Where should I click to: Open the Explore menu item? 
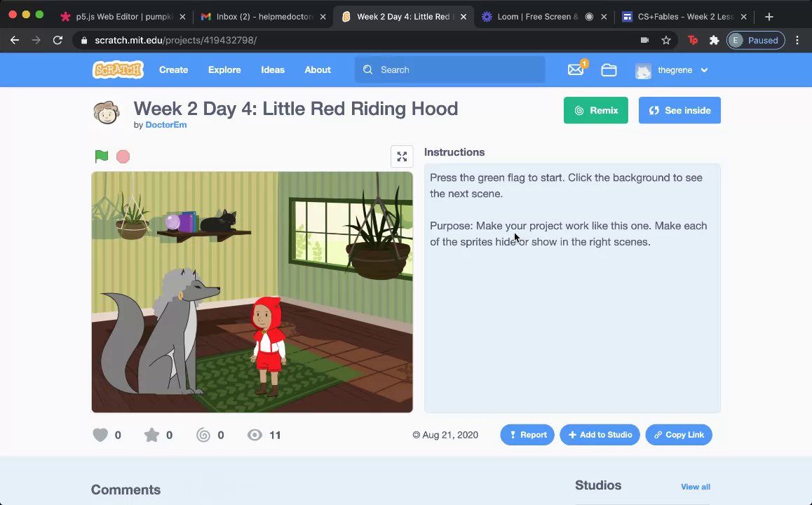(x=224, y=70)
